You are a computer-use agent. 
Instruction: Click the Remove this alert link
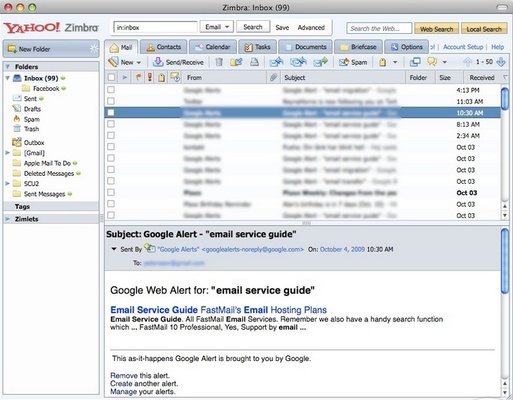click(124, 375)
